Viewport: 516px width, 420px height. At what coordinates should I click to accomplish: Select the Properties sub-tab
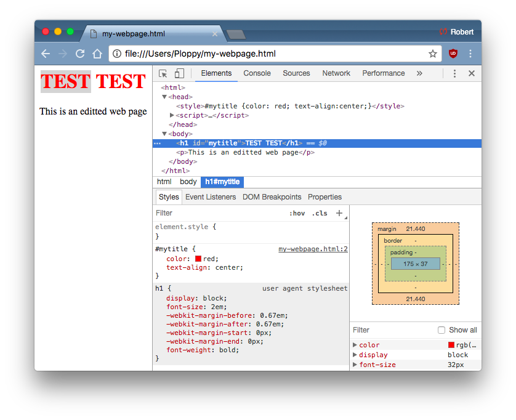point(325,197)
